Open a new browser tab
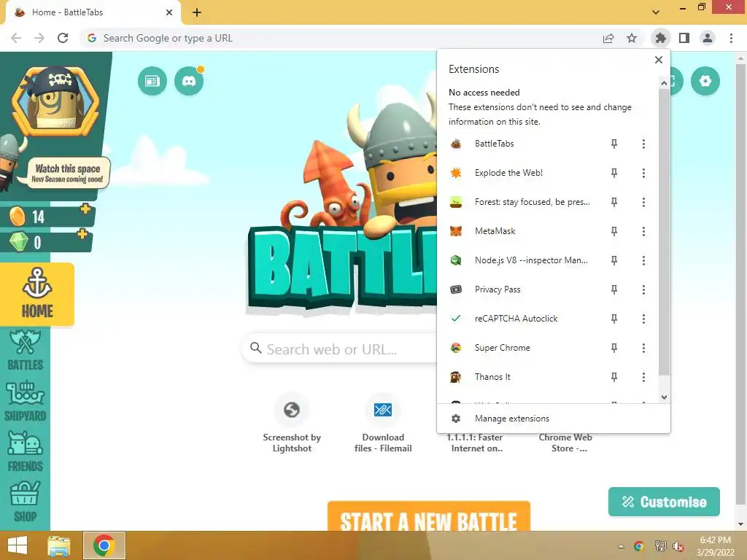 197,12
